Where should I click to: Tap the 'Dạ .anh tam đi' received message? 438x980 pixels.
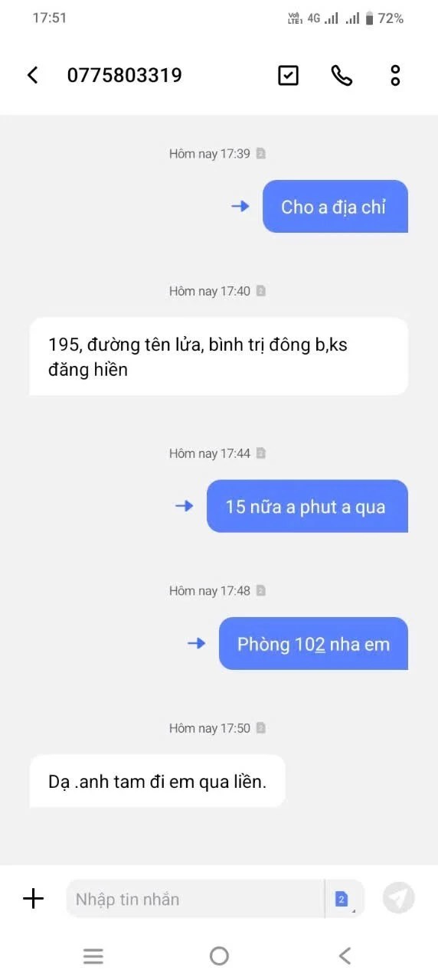click(157, 781)
